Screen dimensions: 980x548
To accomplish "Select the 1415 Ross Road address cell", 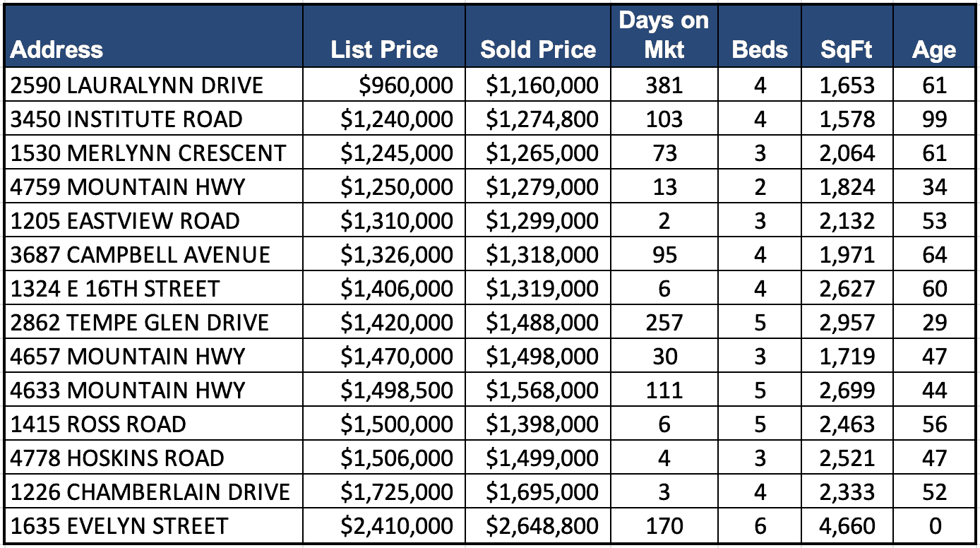I will pyautogui.click(x=98, y=424).
